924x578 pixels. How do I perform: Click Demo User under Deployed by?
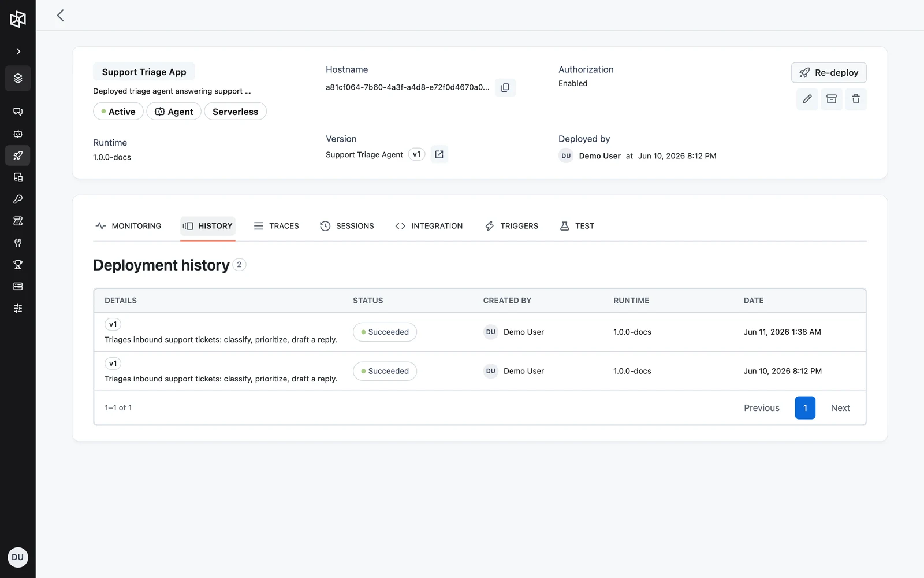pos(600,156)
